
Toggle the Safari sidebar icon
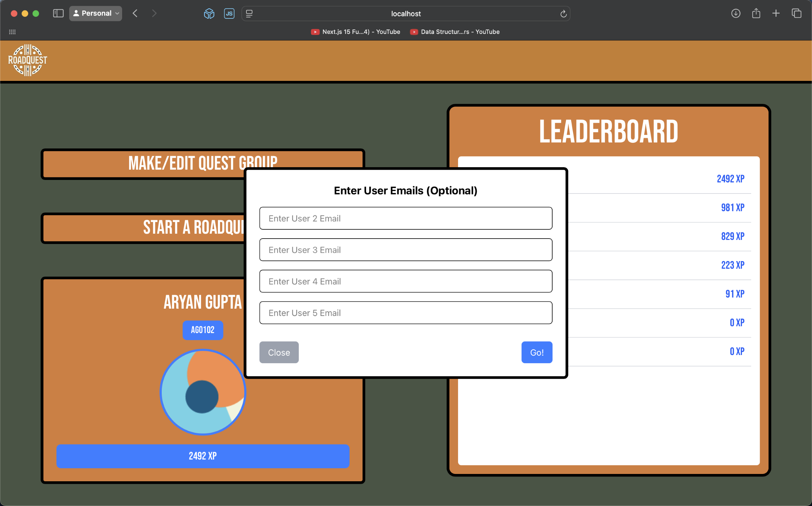[x=58, y=13]
